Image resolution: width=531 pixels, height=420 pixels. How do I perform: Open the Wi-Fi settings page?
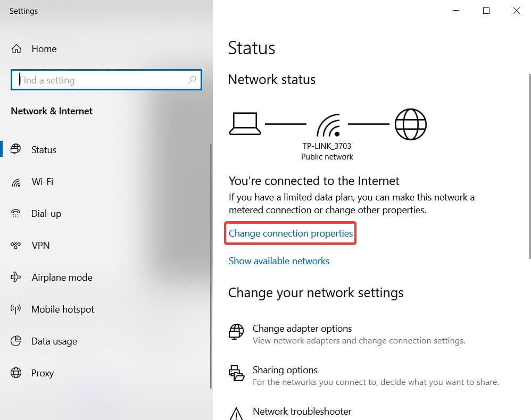[43, 182]
